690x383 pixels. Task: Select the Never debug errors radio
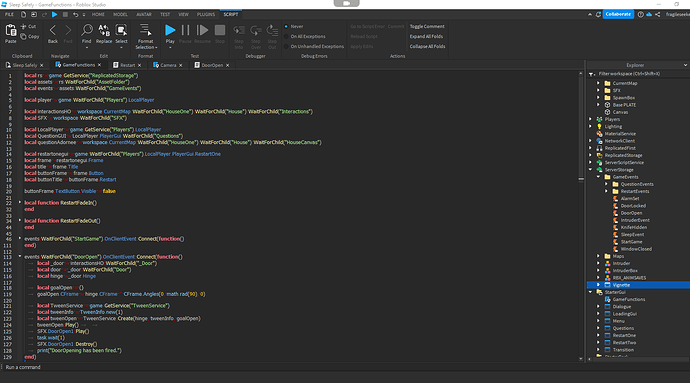tap(286, 26)
